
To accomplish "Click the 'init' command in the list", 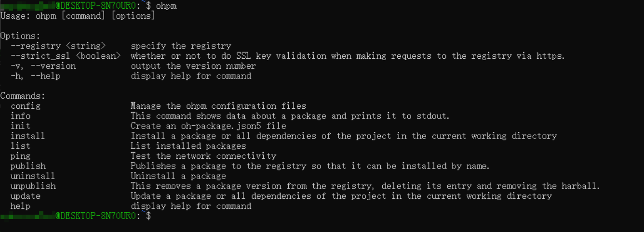I will (x=21, y=126).
